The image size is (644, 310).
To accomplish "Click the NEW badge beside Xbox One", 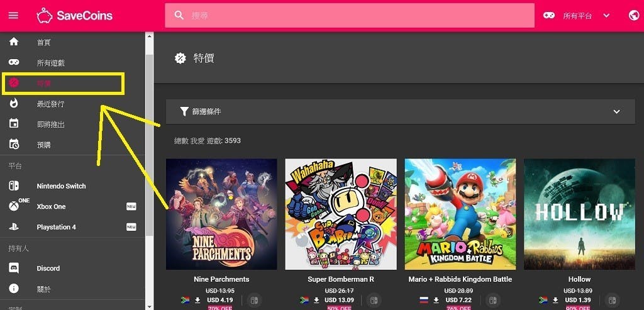I will [131, 206].
